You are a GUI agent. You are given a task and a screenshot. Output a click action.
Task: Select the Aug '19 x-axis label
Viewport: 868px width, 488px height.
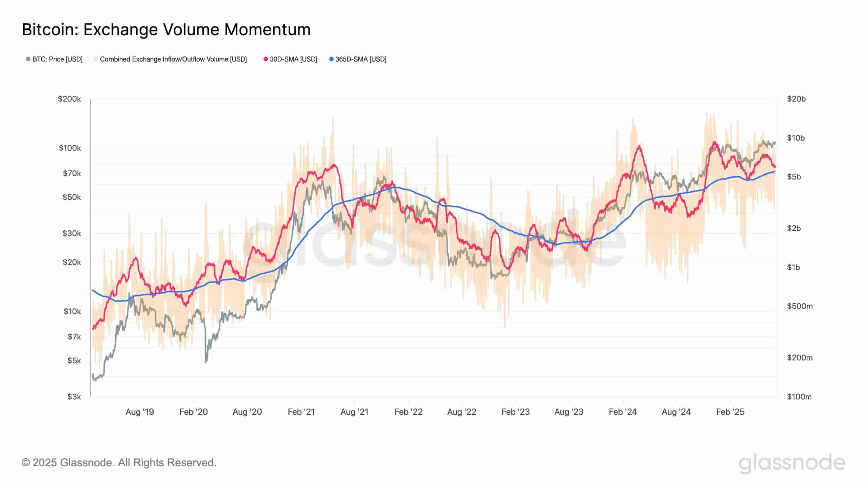pyautogui.click(x=140, y=412)
